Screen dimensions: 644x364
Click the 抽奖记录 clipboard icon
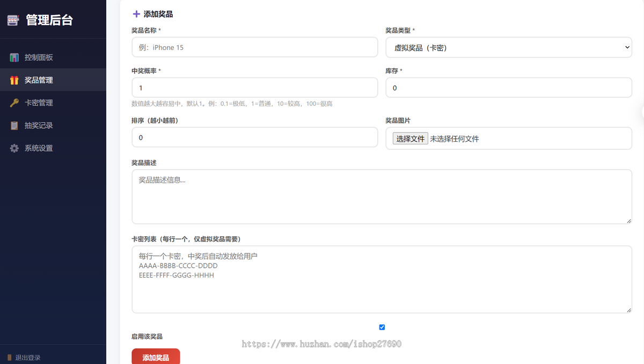[14, 125]
